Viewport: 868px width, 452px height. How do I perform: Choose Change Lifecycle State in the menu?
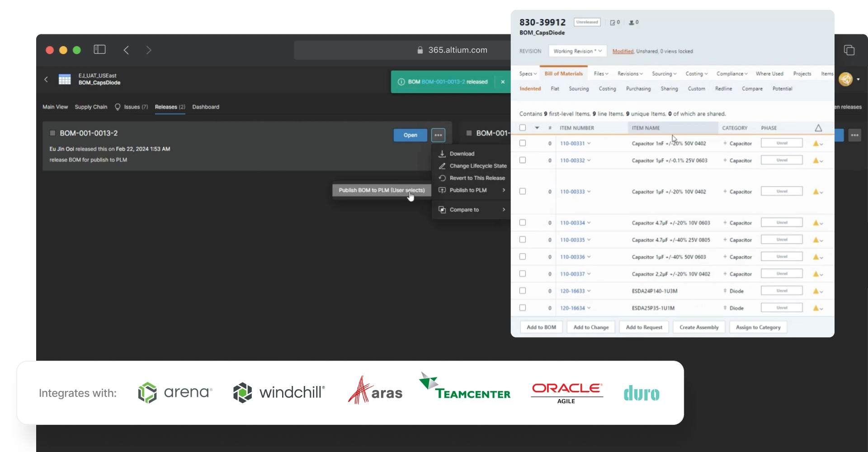[x=472, y=166]
